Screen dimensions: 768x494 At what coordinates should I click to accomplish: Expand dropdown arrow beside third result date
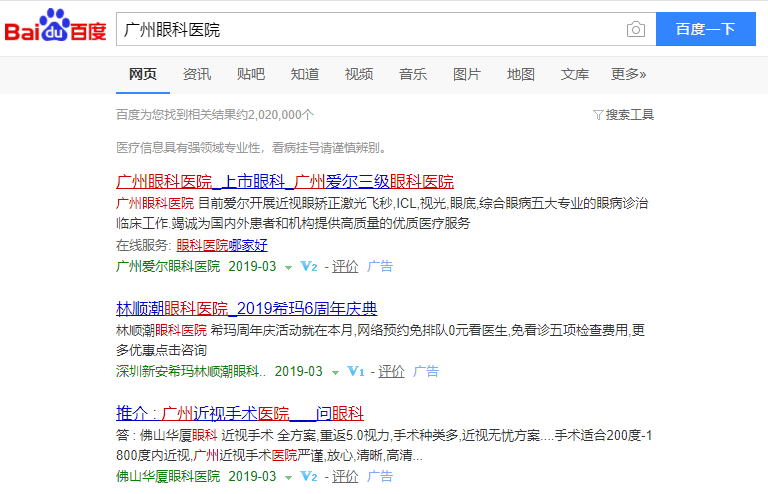coord(288,476)
